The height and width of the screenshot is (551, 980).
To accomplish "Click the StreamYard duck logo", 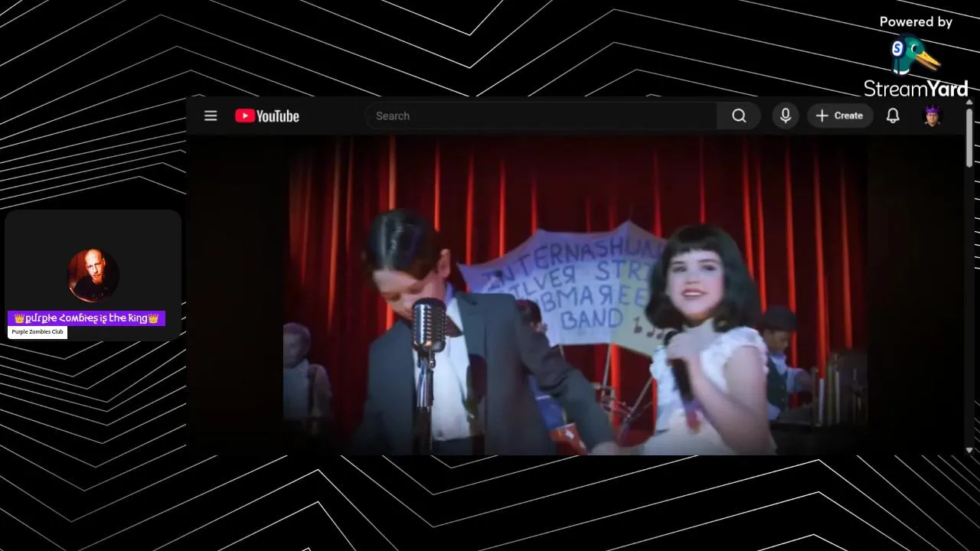I will point(915,56).
